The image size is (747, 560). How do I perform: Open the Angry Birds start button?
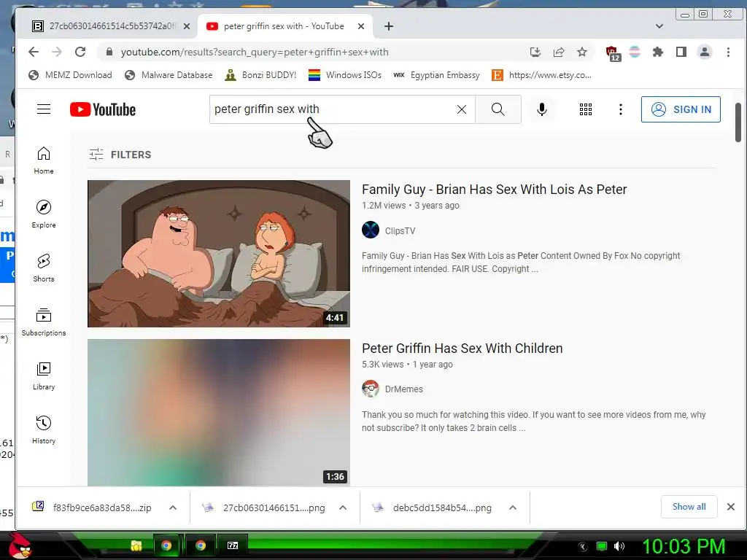coord(20,545)
